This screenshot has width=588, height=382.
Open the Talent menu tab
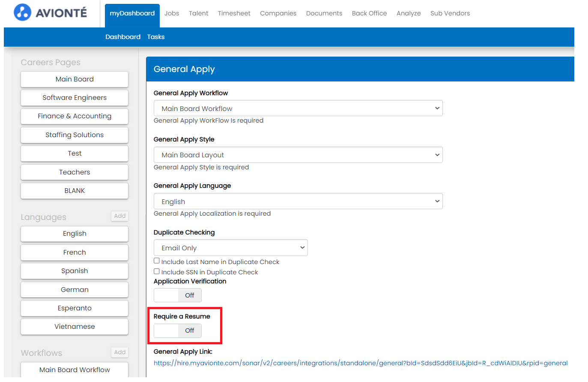pyautogui.click(x=198, y=13)
